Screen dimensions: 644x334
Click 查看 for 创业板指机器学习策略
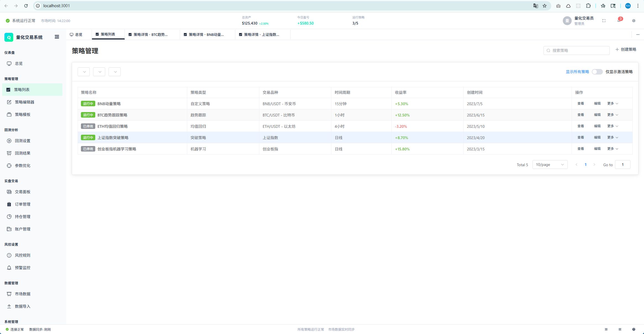tap(580, 149)
